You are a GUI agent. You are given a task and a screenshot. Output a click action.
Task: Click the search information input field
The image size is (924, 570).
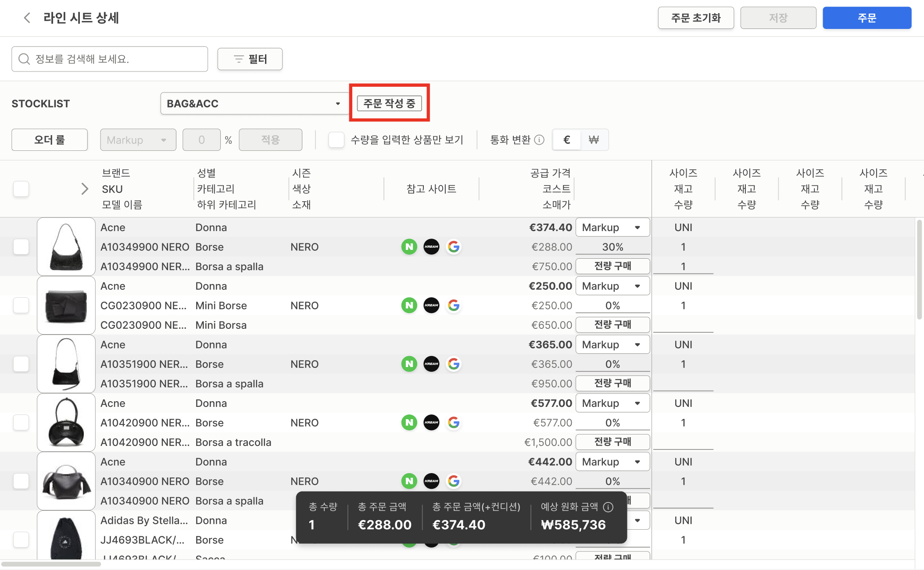tap(110, 59)
